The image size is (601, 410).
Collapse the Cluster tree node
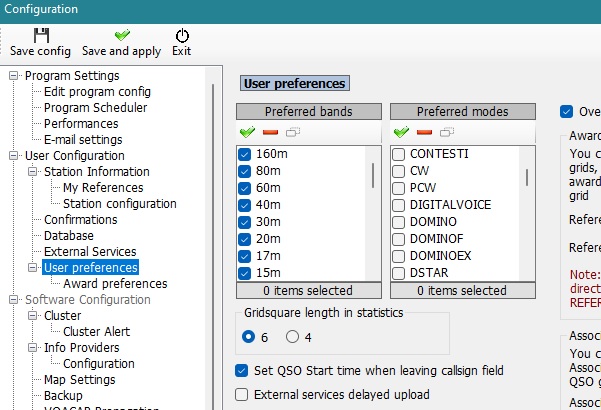(33, 315)
